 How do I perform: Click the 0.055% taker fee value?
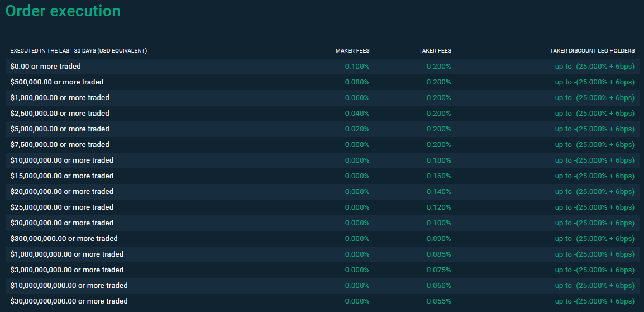point(438,301)
